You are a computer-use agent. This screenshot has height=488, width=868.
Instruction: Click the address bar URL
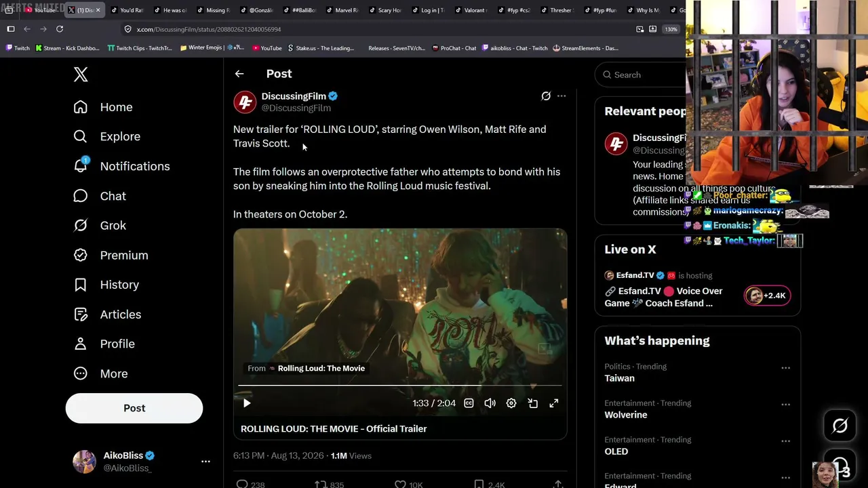pyautogui.click(x=209, y=29)
